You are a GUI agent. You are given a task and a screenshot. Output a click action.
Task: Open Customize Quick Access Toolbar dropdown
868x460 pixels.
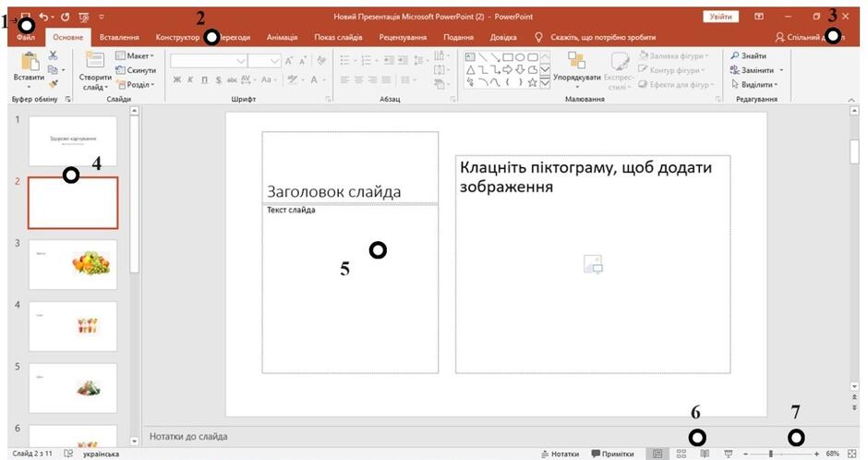click(102, 18)
